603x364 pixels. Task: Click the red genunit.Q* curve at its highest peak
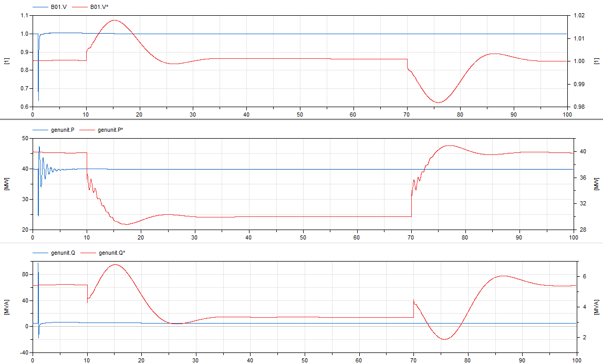115,265
